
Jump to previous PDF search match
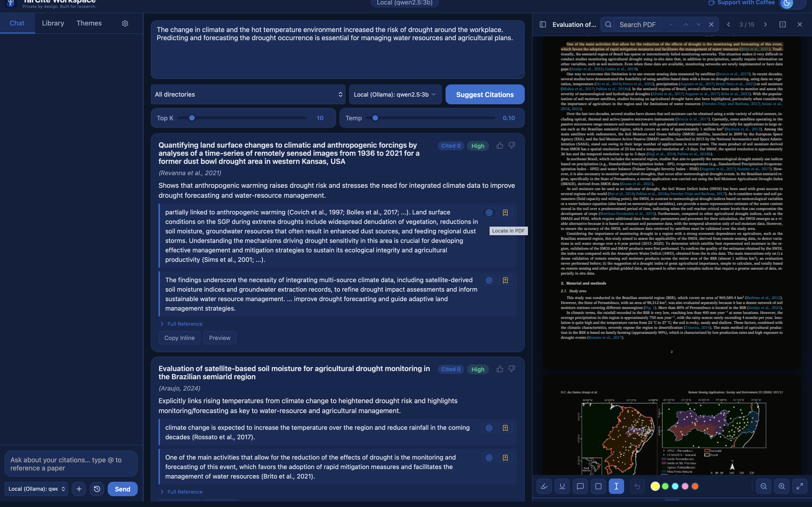click(686, 24)
